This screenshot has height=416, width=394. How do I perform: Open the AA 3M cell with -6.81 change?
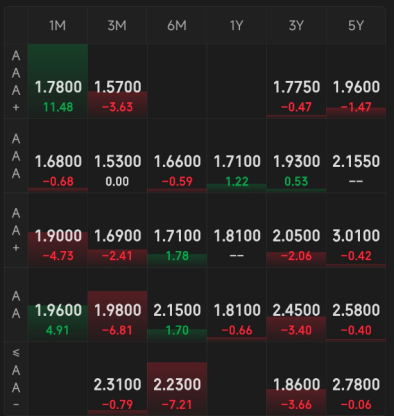pyautogui.click(x=117, y=305)
